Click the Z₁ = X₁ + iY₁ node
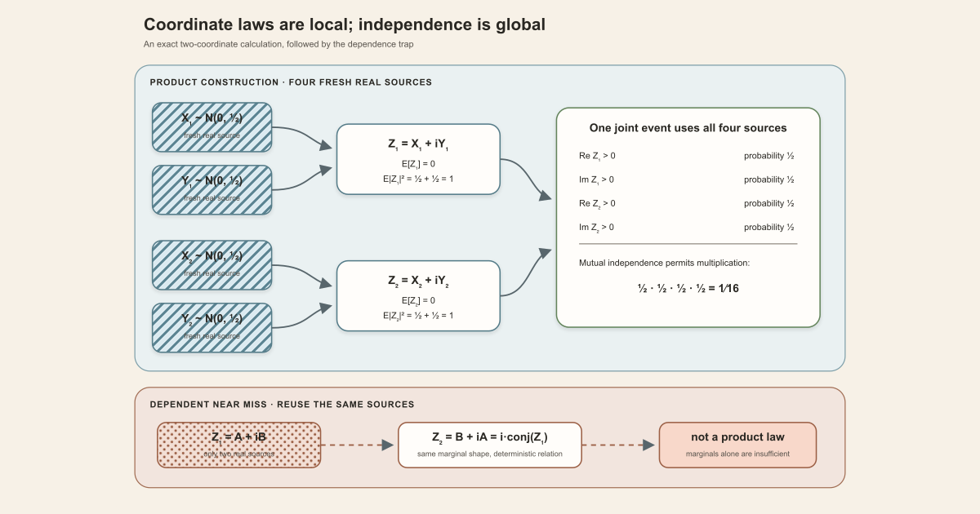Image resolution: width=980 pixels, height=514 pixels. tap(418, 159)
